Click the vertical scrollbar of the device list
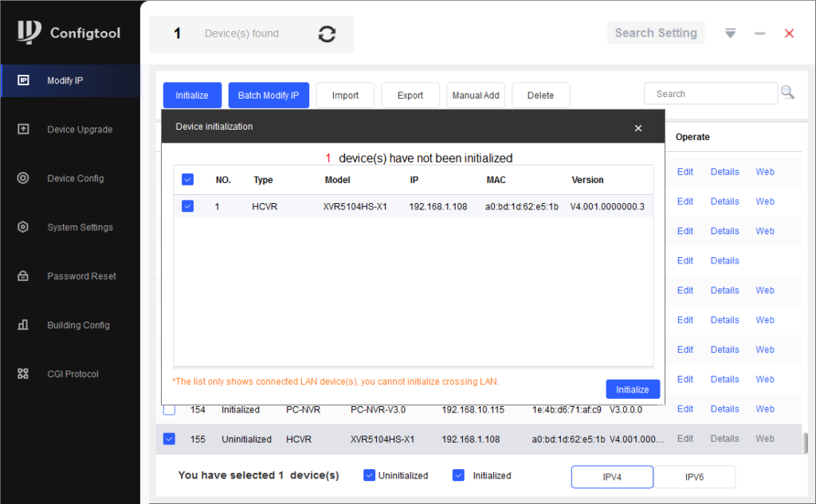The width and height of the screenshot is (816, 504). (805, 443)
